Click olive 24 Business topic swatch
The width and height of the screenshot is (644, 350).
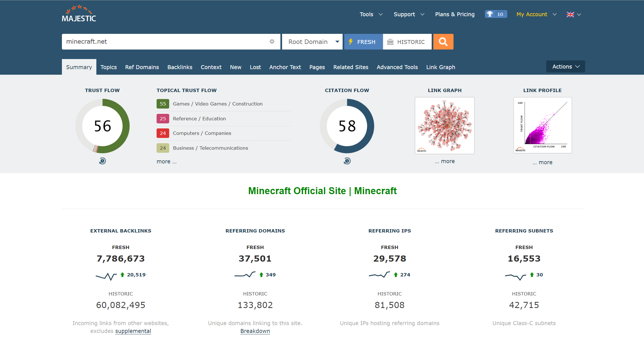click(163, 148)
